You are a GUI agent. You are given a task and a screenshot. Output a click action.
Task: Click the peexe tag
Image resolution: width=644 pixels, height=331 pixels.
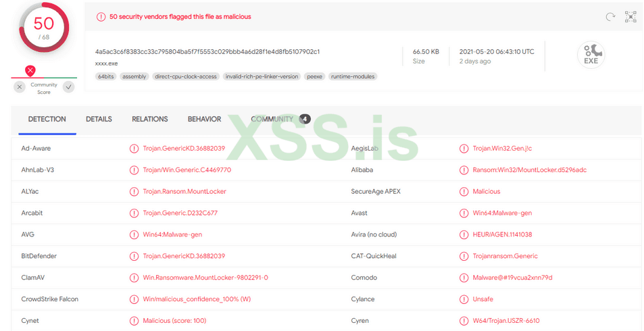[315, 76]
